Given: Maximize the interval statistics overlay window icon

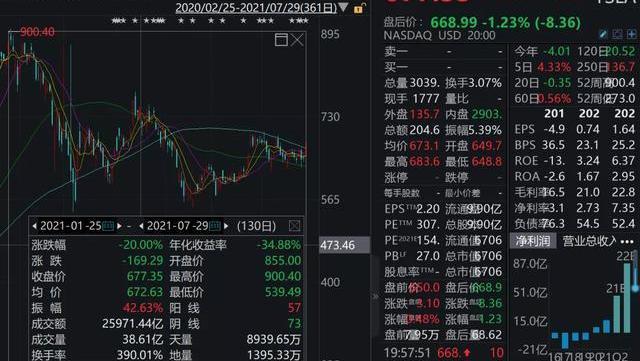Looking at the screenshot, I should pos(281,40).
